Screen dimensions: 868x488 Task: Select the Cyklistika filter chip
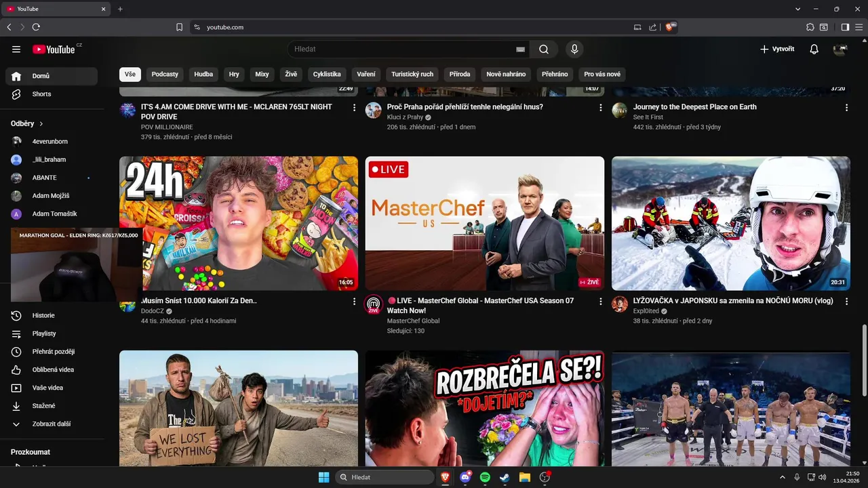click(x=327, y=74)
